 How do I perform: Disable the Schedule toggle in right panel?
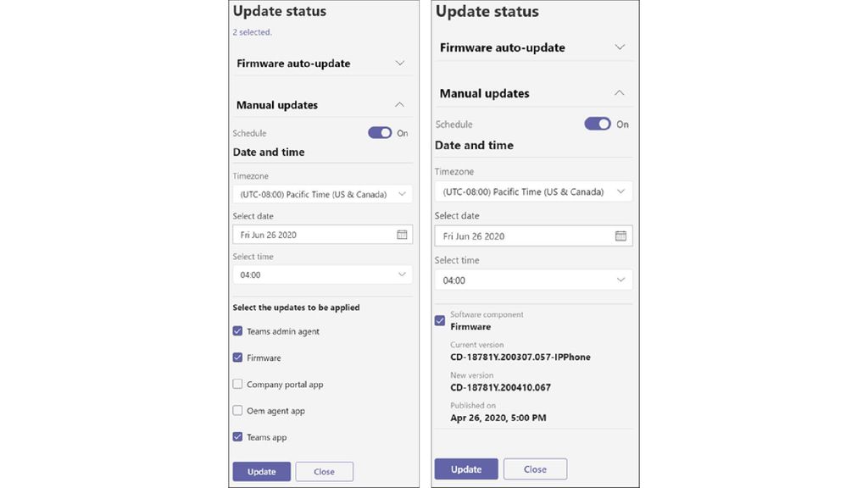pyautogui.click(x=598, y=124)
